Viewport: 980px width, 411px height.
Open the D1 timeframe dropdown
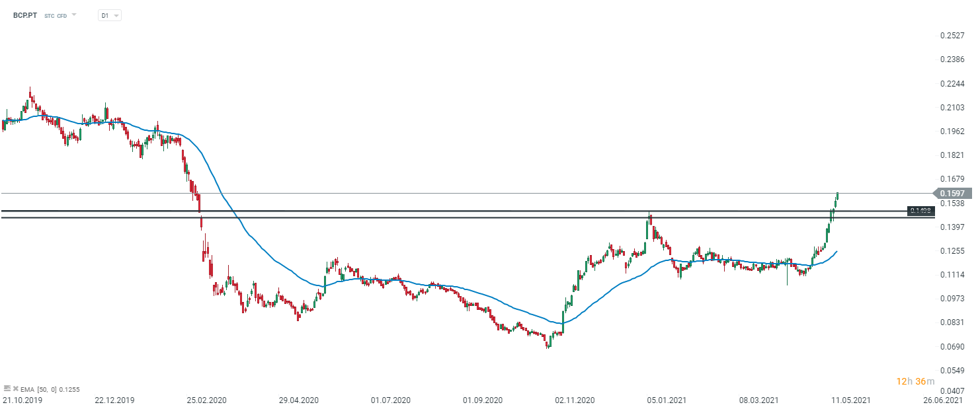[x=109, y=15]
